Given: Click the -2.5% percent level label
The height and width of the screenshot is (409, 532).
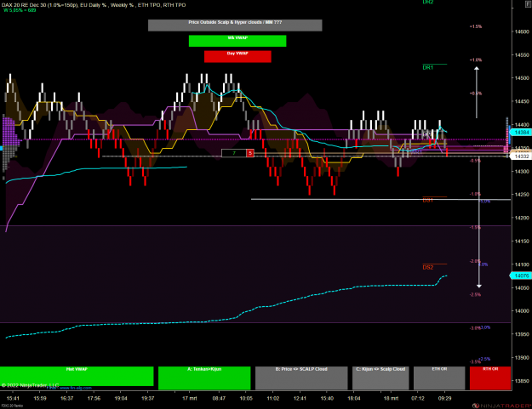Looking at the screenshot, I should click(x=475, y=295).
